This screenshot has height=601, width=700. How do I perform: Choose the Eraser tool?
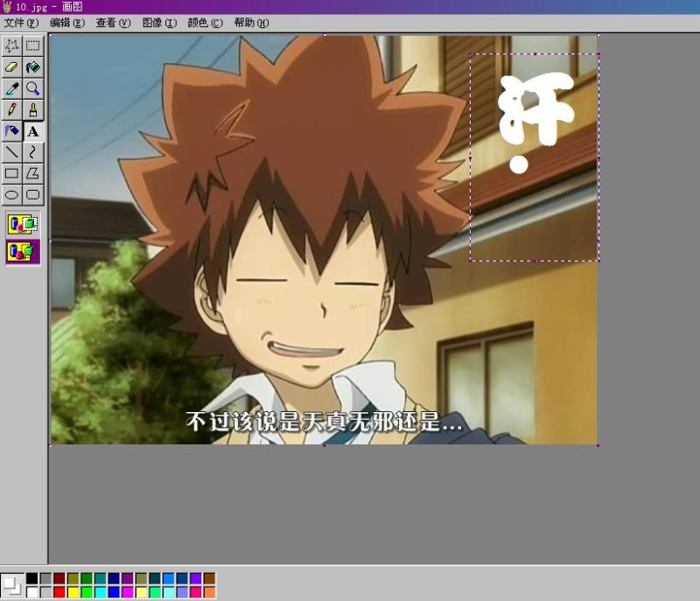pyautogui.click(x=11, y=67)
